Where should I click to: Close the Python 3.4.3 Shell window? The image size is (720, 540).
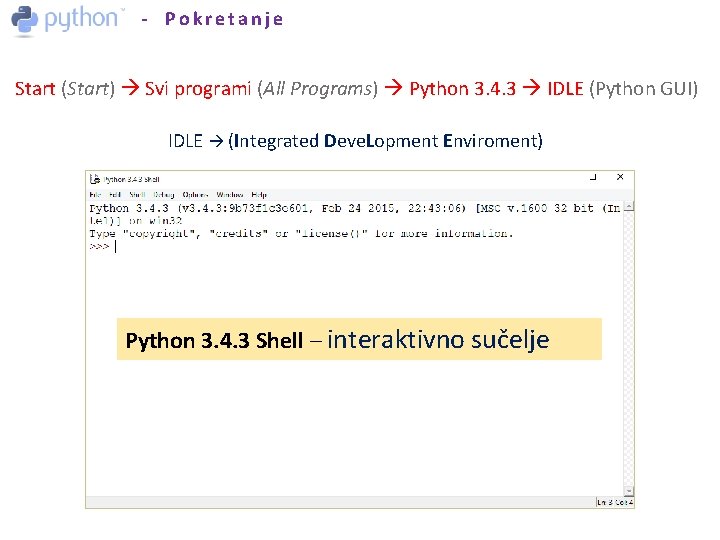point(620,177)
